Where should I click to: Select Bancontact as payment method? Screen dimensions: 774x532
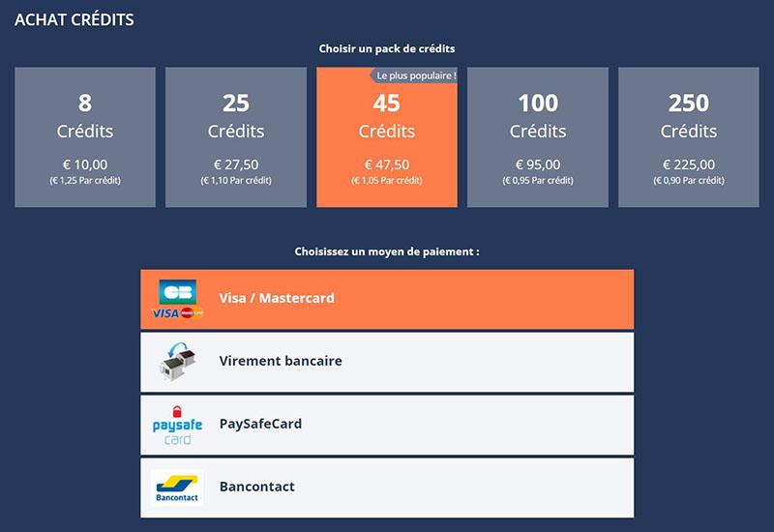(387, 488)
